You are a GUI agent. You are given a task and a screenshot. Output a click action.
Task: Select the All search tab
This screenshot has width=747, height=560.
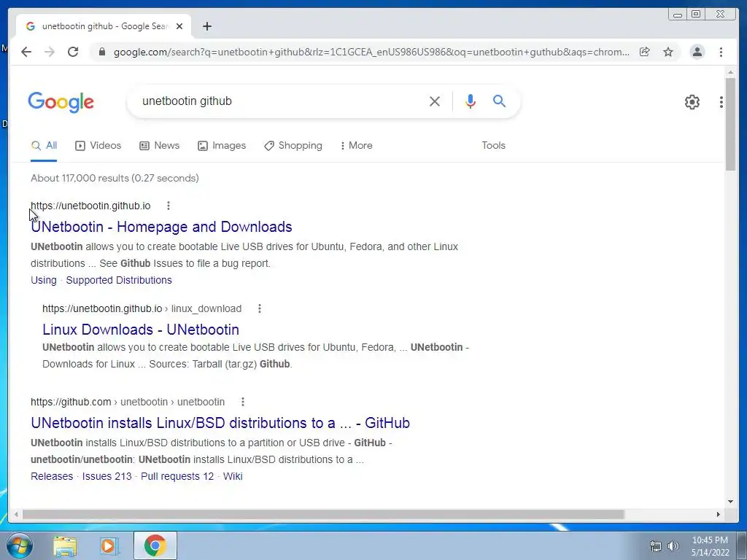click(x=44, y=146)
